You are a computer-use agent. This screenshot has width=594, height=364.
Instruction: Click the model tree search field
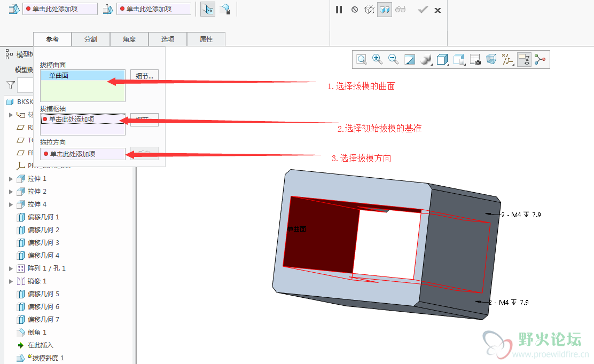coord(26,85)
